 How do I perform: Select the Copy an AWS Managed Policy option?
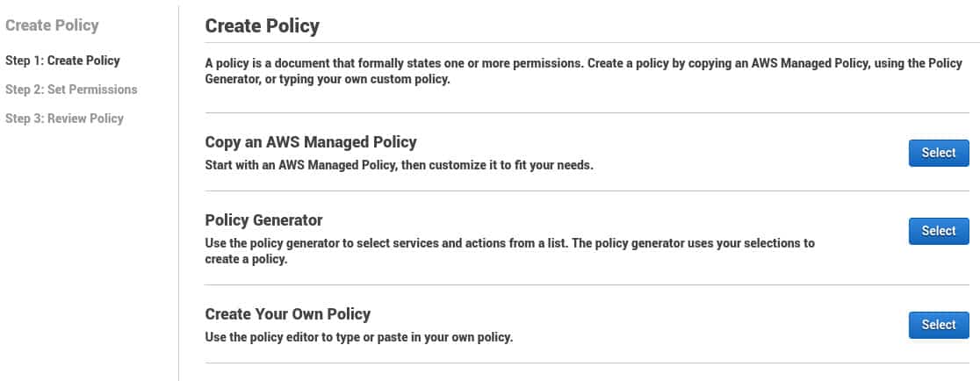938,153
